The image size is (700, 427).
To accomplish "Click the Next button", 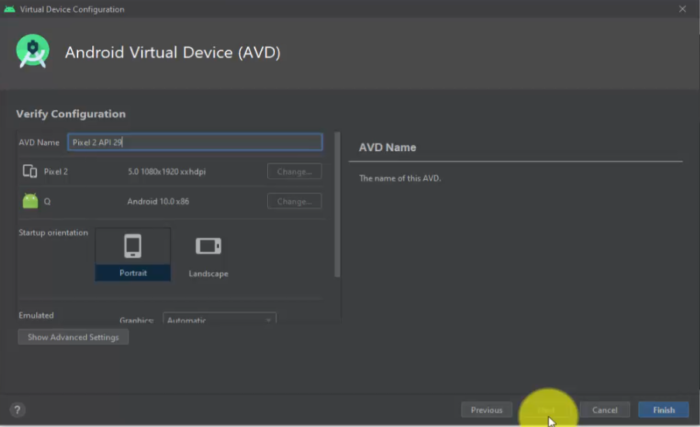I will point(546,410).
